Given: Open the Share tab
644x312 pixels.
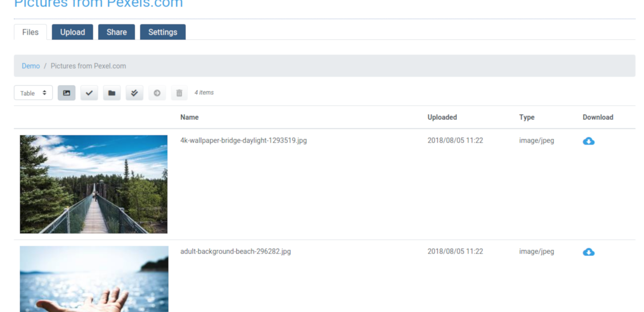Looking at the screenshot, I should [116, 32].
